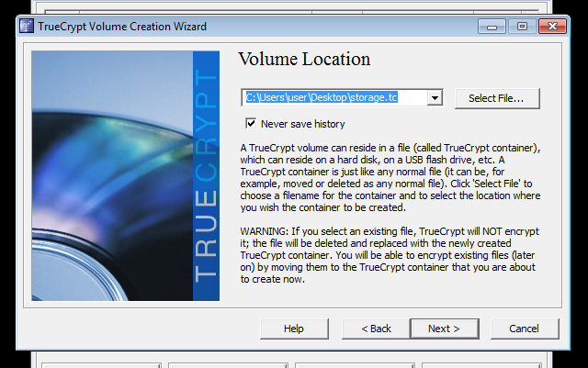
Task: Maximize the Volume Creation Wizard window
Action: (522, 26)
